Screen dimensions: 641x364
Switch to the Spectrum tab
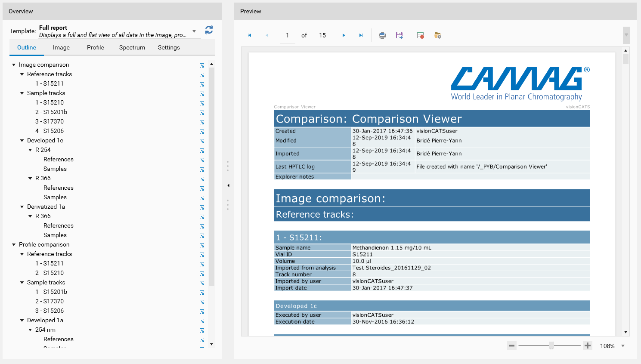132,47
